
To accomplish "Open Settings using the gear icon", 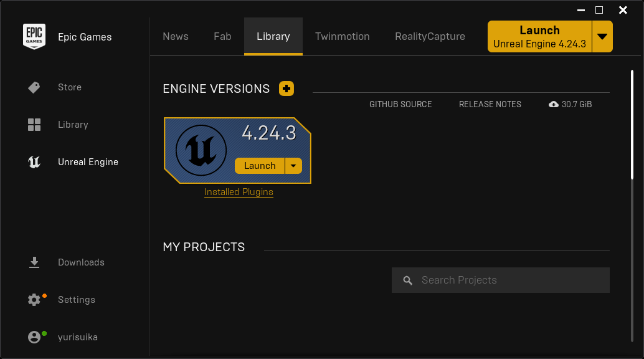I will click(34, 300).
